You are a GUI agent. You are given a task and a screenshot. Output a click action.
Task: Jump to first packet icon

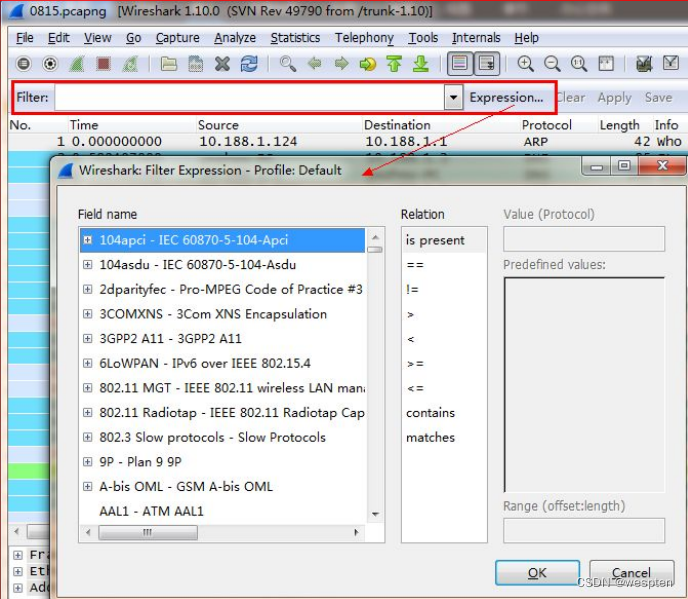[394, 64]
